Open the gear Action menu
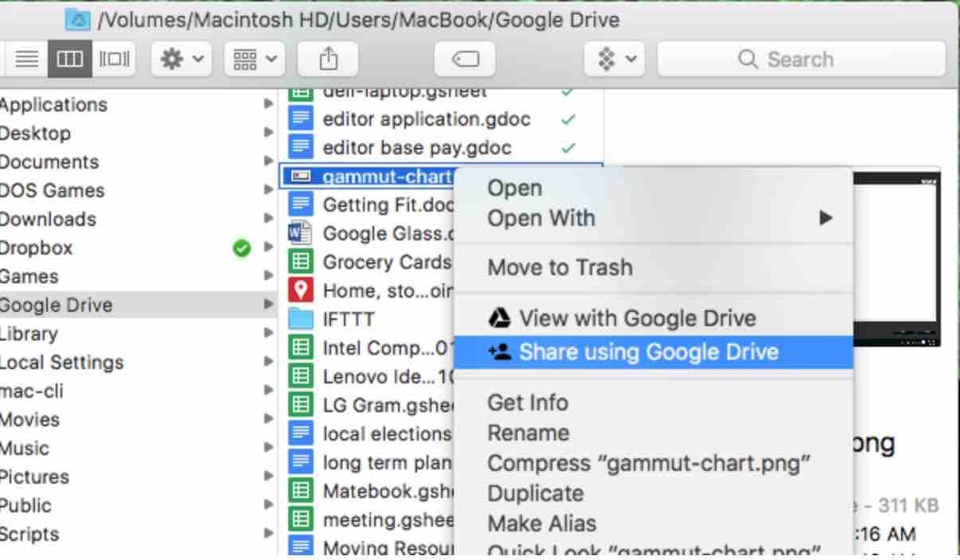 (181, 59)
